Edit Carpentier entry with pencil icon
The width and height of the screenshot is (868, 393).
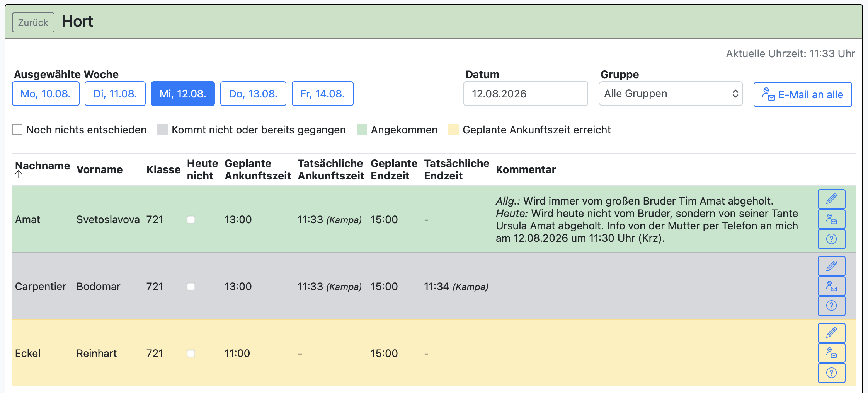(831, 266)
